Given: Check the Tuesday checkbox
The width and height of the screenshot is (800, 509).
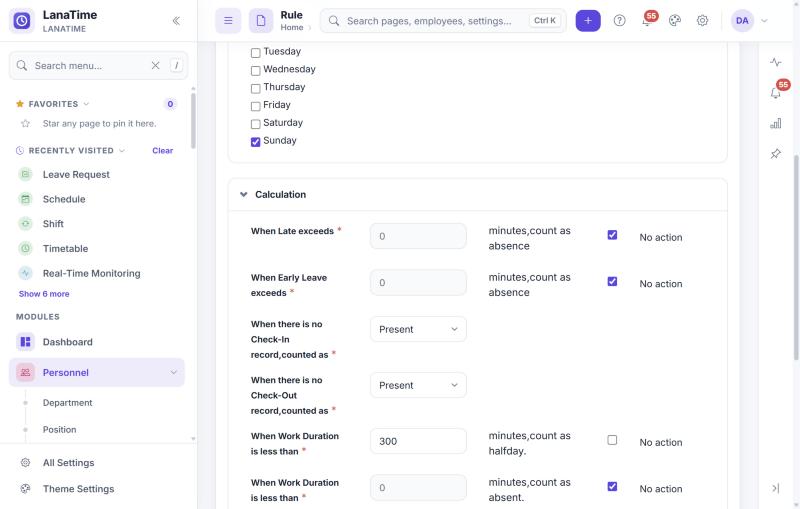Looking at the screenshot, I should [256, 53].
